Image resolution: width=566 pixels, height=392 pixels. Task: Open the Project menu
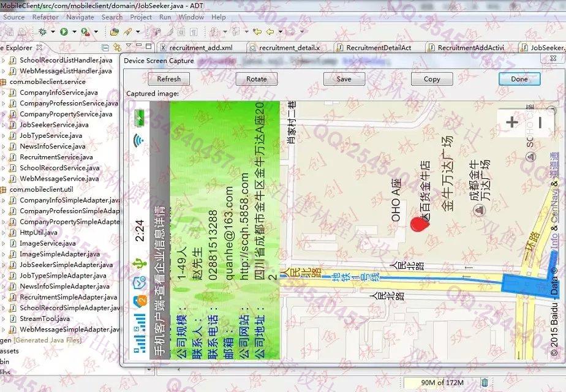click(x=141, y=17)
